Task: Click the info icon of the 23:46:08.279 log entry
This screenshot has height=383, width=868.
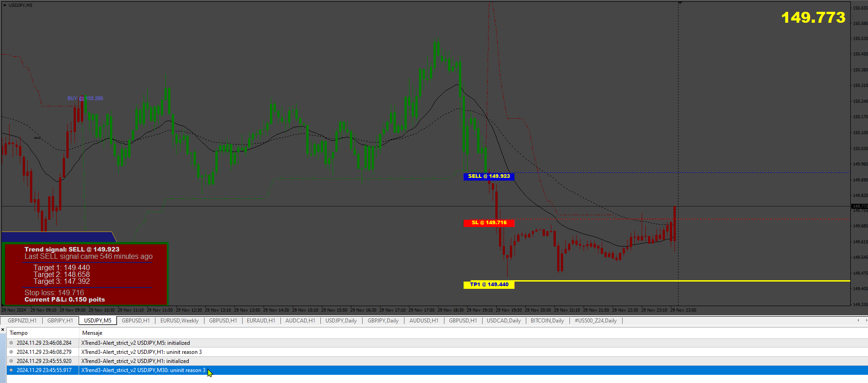Action: pos(11,352)
